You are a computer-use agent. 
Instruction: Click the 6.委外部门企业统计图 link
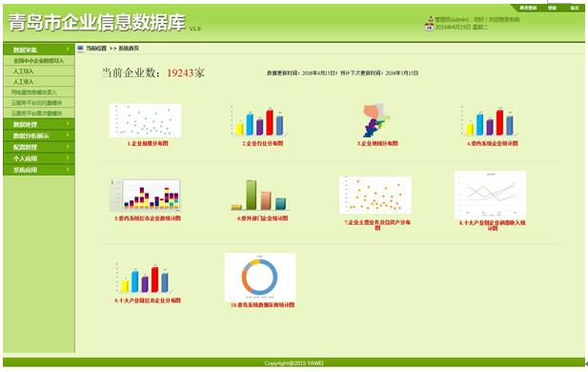click(262, 218)
